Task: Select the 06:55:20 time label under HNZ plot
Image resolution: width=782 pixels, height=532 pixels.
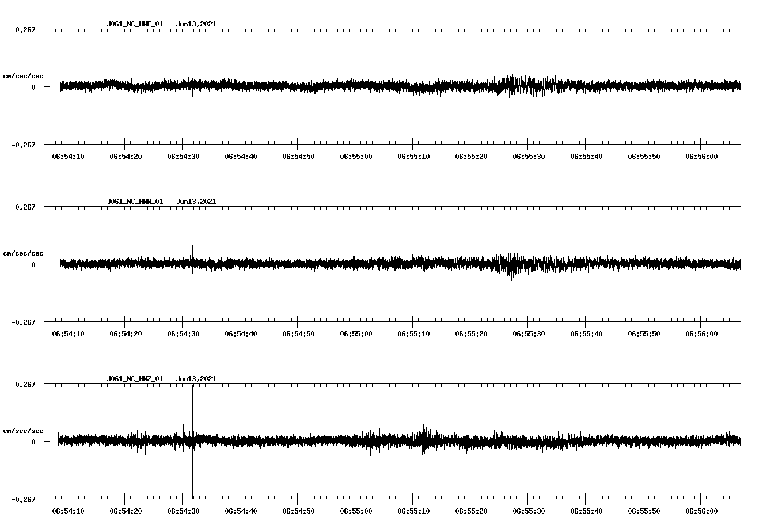Action: [471, 511]
